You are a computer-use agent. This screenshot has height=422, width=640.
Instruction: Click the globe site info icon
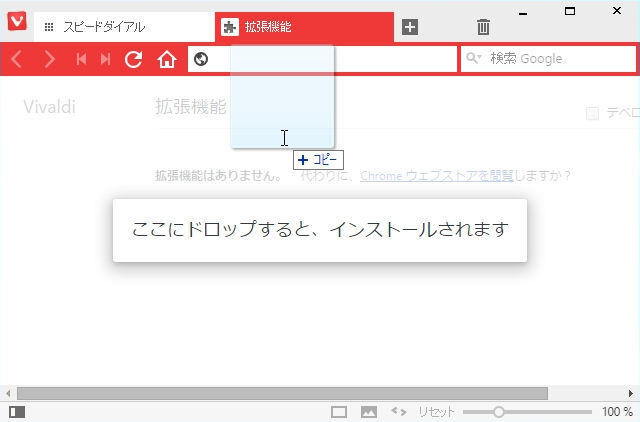(201, 59)
